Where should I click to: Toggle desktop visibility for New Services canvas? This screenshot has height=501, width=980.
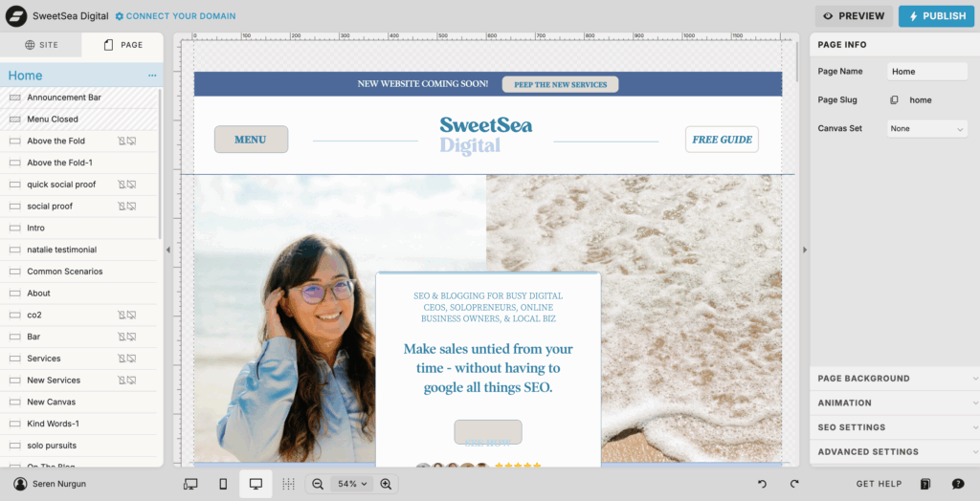[131, 380]
